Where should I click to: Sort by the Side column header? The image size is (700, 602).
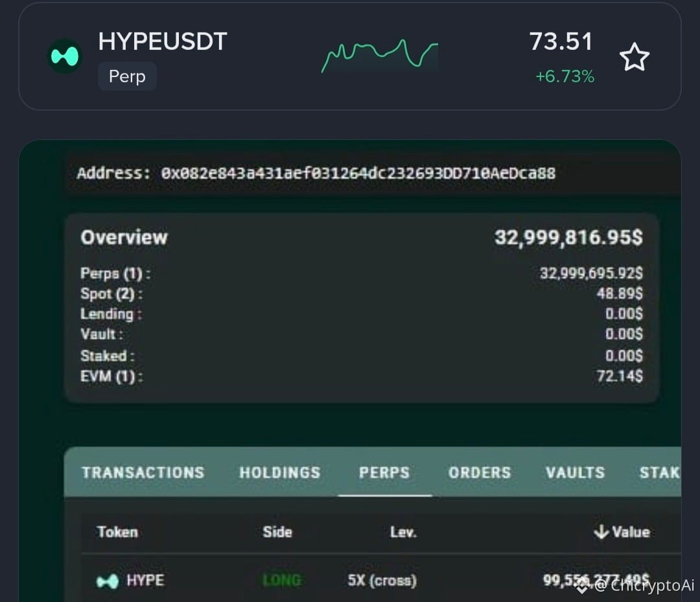(277, 532)
